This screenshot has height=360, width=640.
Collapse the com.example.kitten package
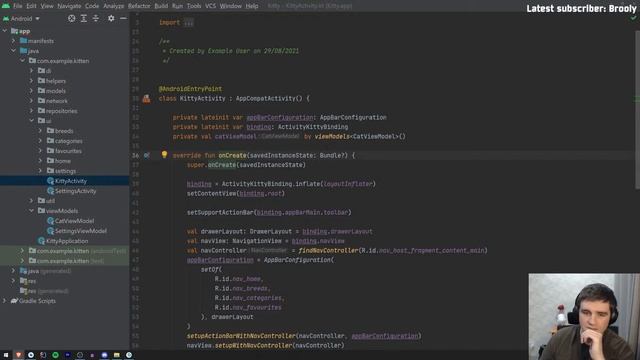22,61
